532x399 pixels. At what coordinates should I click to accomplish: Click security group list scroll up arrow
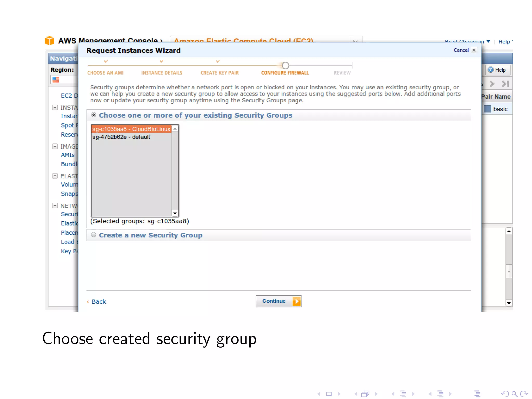pos(175,129)
